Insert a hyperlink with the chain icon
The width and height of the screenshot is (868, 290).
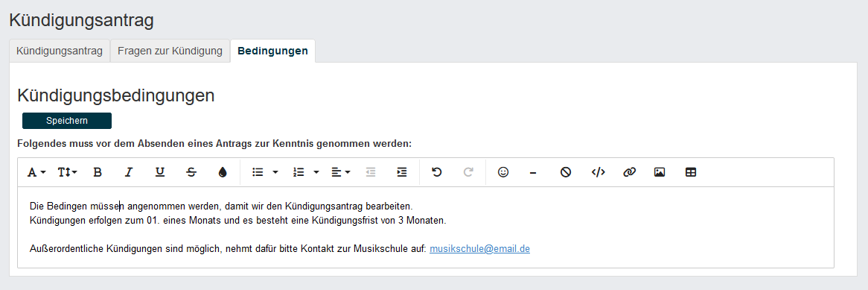pos(628,172)
